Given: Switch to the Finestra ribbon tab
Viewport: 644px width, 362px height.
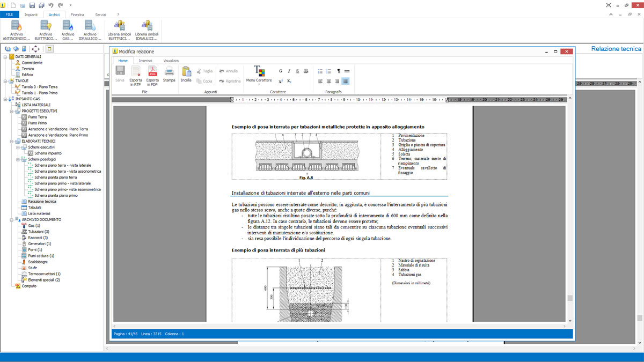Looking at the screenshot, I should [x=77, y=14].
